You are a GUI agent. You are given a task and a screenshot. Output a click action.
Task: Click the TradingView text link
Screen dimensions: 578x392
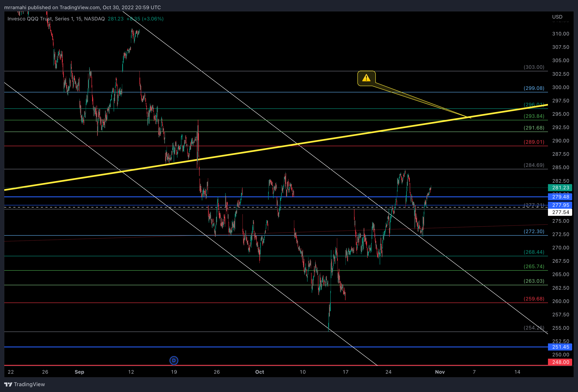pos(29,384)
